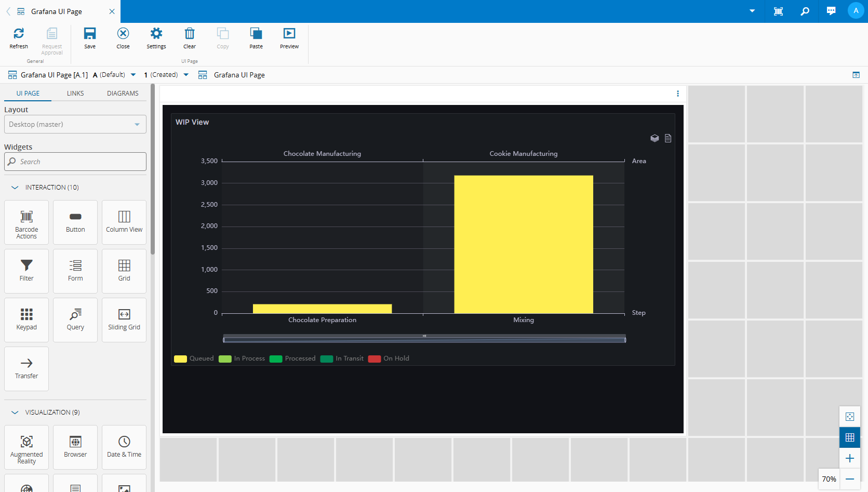The height and width of the screenshot is (492, 868).
Task: Switch to the LINKS tab
Action: tap(75, 94)
